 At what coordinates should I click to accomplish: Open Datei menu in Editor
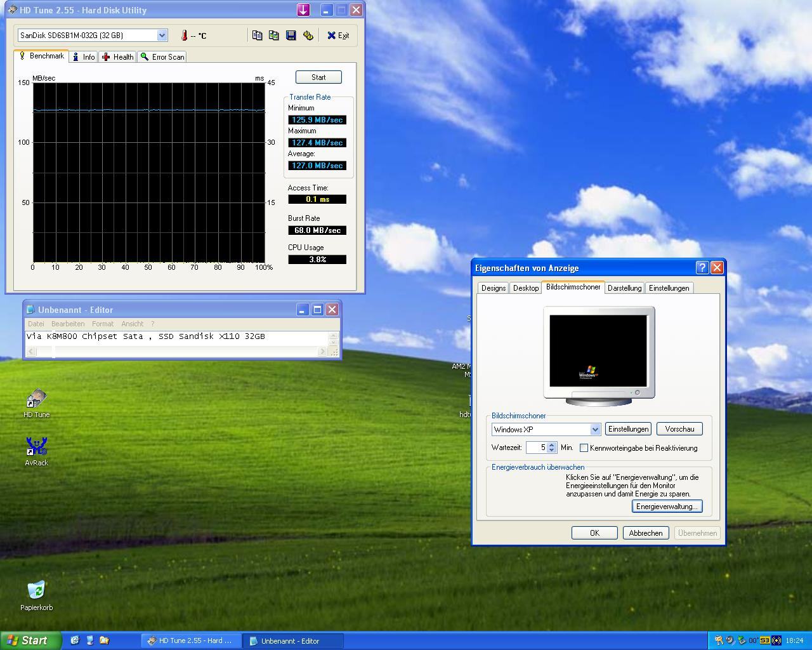point(36,324)
